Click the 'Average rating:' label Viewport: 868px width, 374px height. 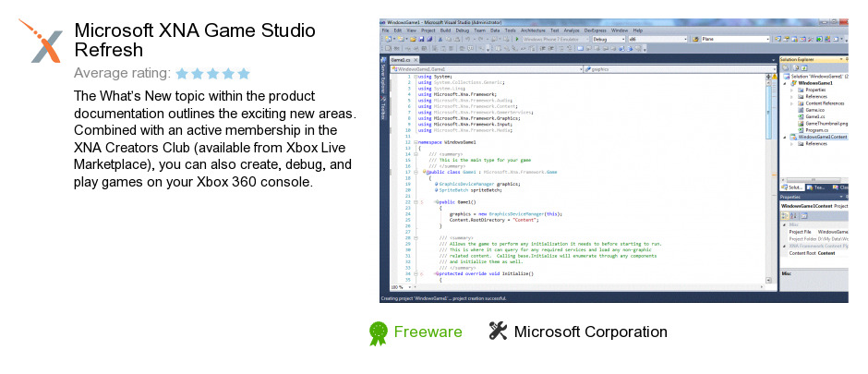122,73
